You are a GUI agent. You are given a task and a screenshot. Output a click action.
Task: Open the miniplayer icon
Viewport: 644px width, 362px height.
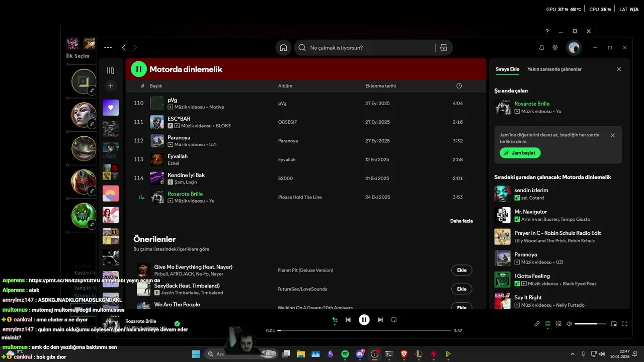(x=614, y=324)
